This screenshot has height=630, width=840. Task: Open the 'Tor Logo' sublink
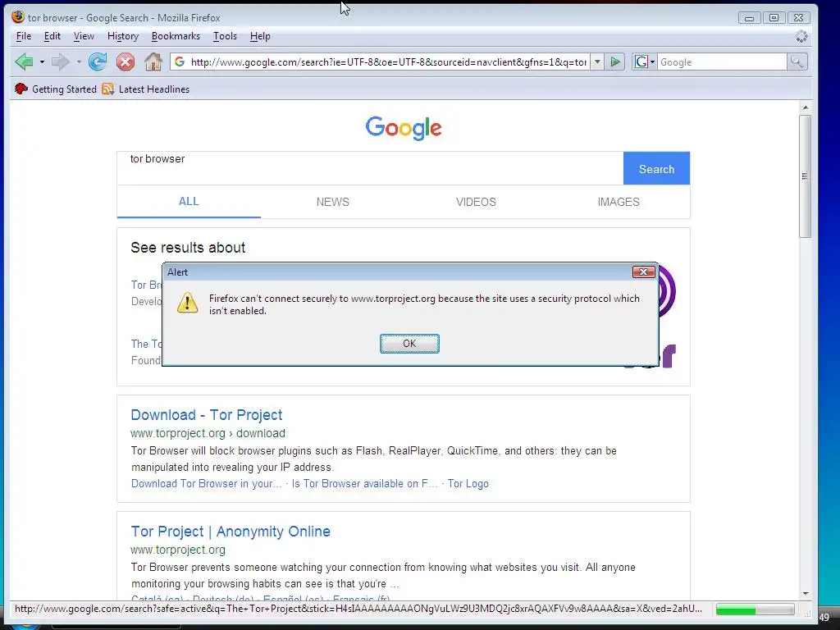468,483
